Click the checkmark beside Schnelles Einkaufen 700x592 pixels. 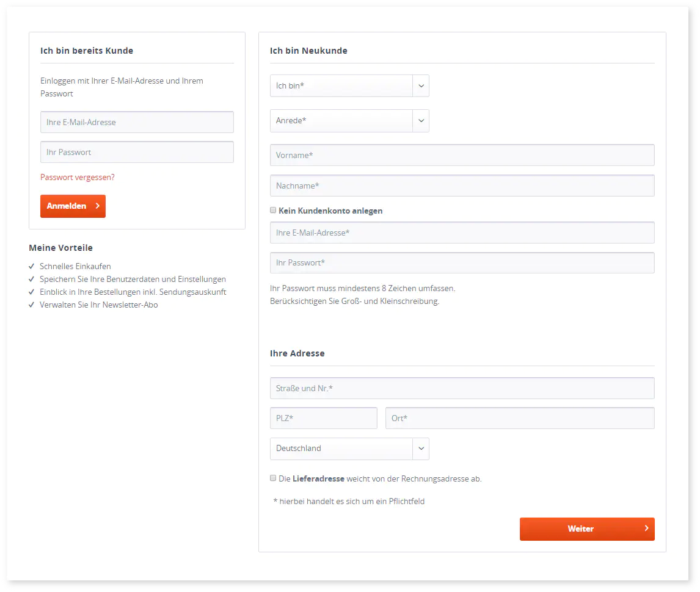(32, 267)
